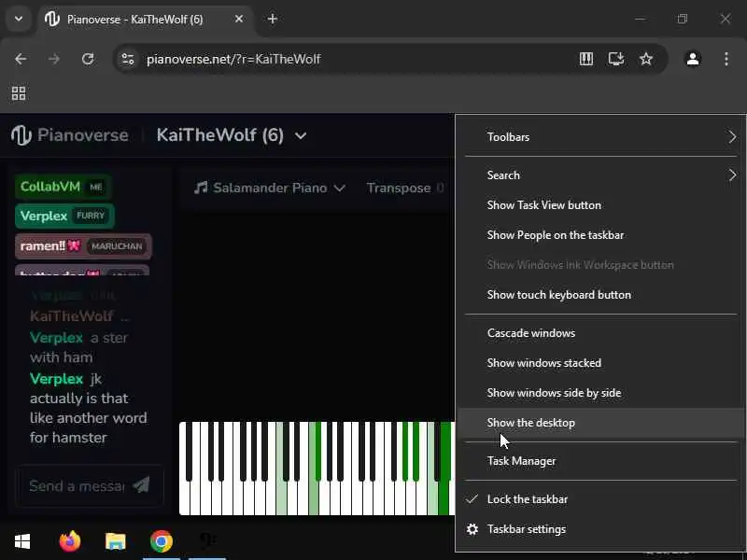Click the ramen!! MARUCHAN user badge
The width and height of the screenshot is (747, 560).
pos(83,246)
